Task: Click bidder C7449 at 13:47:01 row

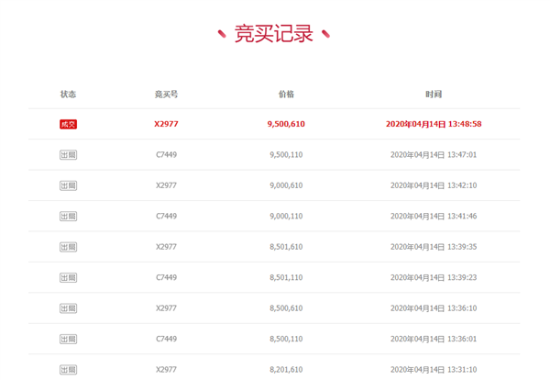Action: pos(166,155)
